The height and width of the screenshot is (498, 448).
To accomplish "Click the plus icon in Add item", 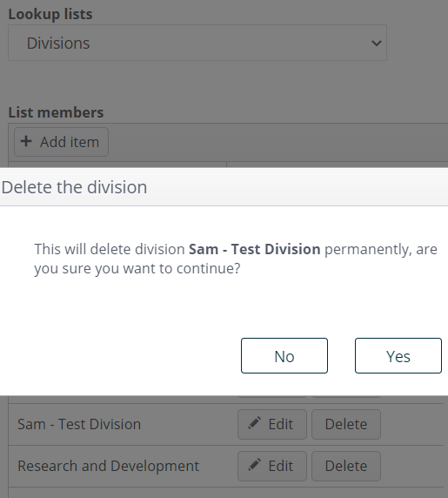I will coord(26,141).
